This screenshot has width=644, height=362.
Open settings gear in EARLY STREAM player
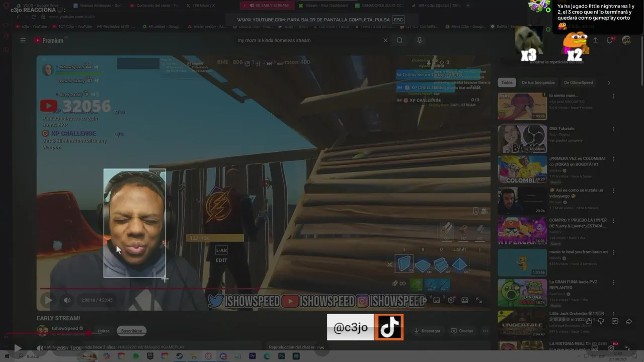451,300
